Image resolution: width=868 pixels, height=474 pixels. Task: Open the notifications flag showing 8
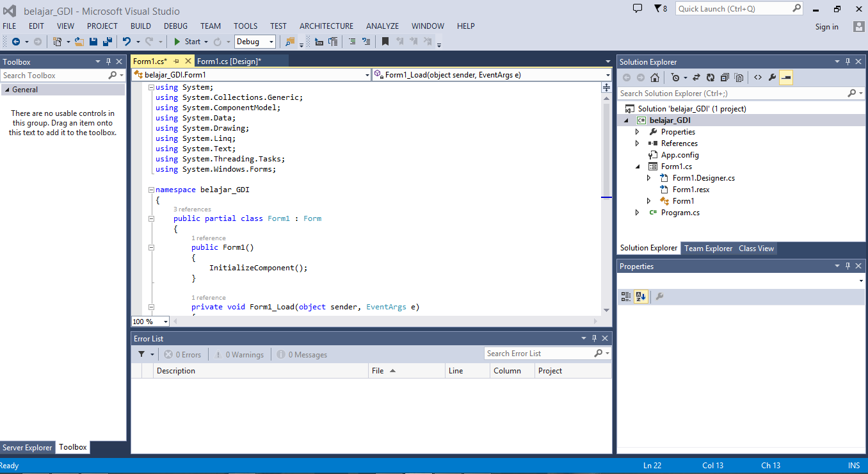tap(660, 8)
